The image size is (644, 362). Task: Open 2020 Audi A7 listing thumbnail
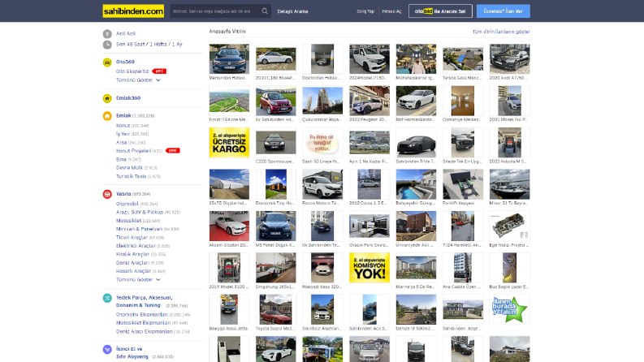(509, 59)
